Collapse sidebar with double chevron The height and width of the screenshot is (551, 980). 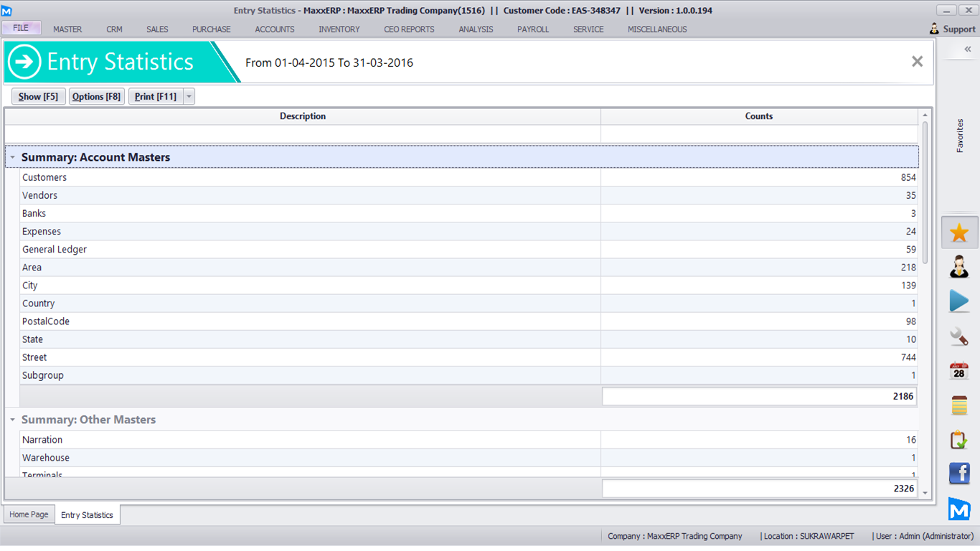point(967,50)
